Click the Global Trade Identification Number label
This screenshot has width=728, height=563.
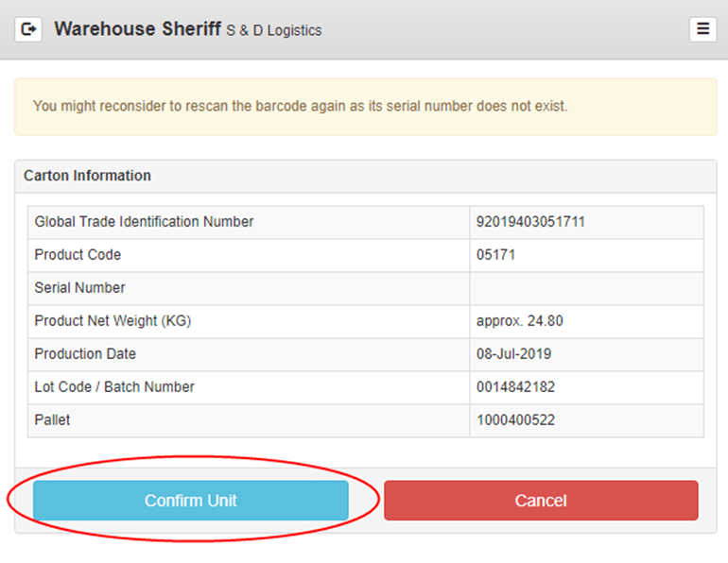(144, 222)
